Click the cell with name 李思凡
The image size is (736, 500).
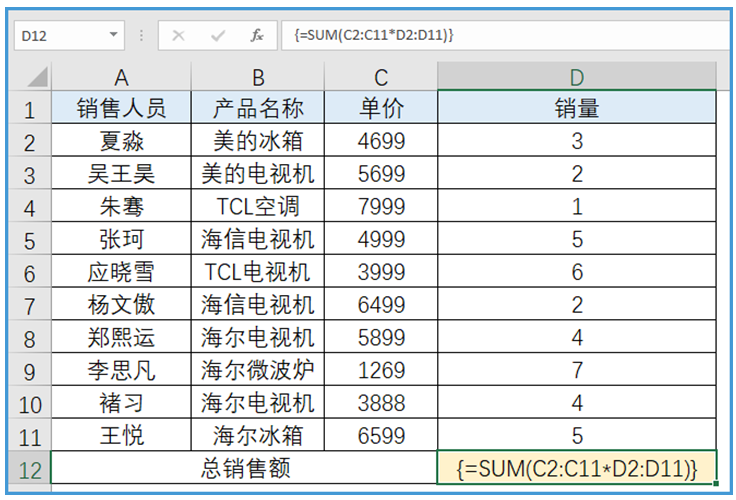(x=121, y=371)
